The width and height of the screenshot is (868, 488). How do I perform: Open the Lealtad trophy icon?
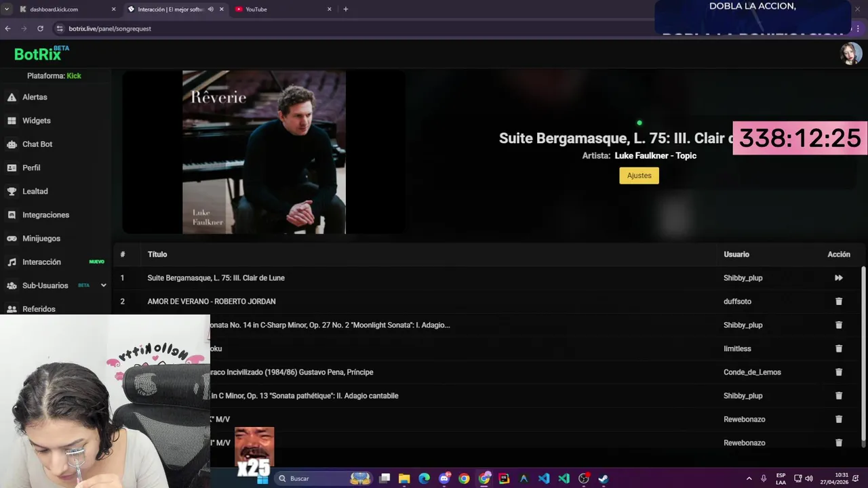(x=12, y=192)
